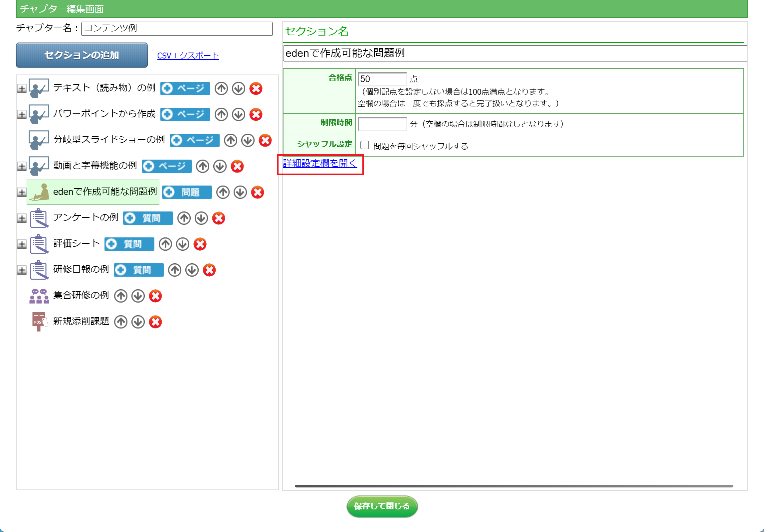Viewport: 764px width, 532px height.
Task: Delete the 研修日報の例 section
Action: coord(209,270)
